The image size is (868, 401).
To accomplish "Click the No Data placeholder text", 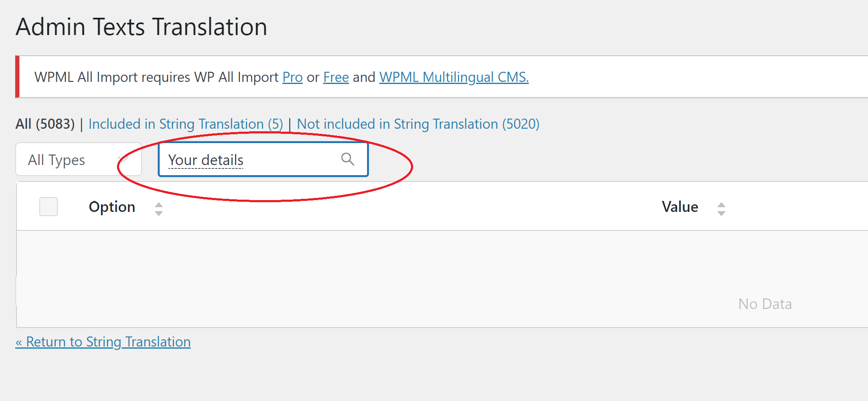I will coord(765,304).
